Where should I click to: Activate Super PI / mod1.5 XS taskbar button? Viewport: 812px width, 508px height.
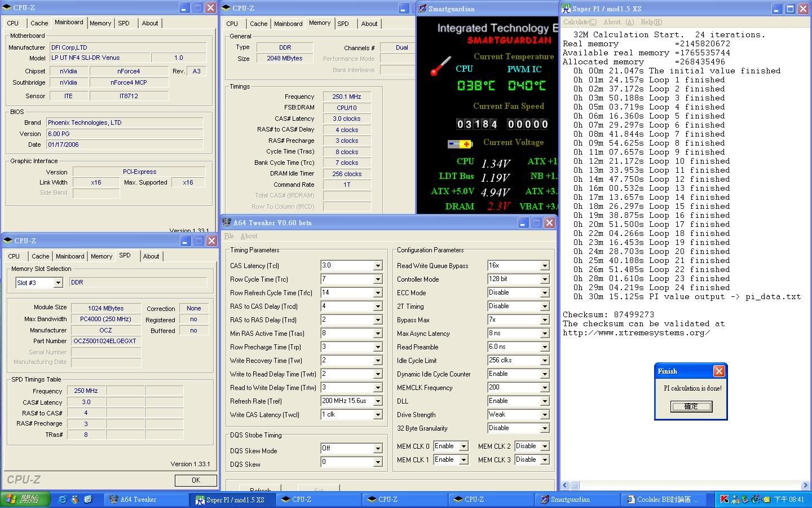(233, 500)
